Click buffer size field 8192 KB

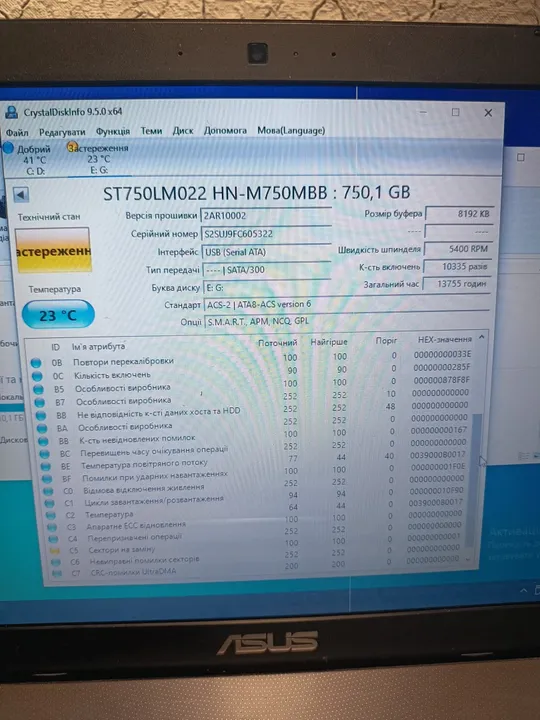coord(460,214)
